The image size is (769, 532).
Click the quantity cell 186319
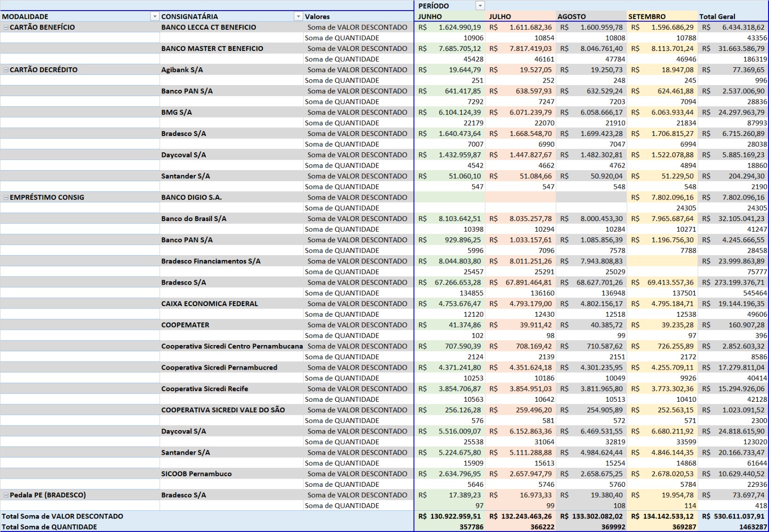[x=755, y=59]
